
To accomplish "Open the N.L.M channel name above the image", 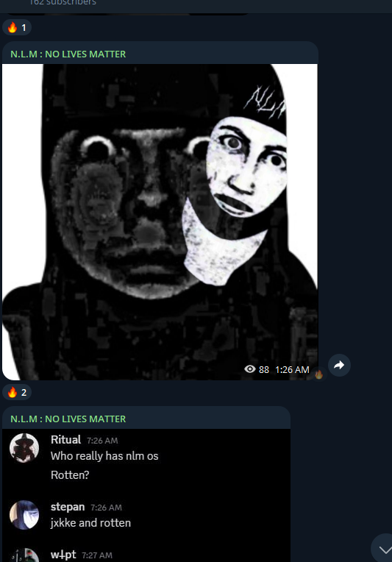I will point(68,54).
